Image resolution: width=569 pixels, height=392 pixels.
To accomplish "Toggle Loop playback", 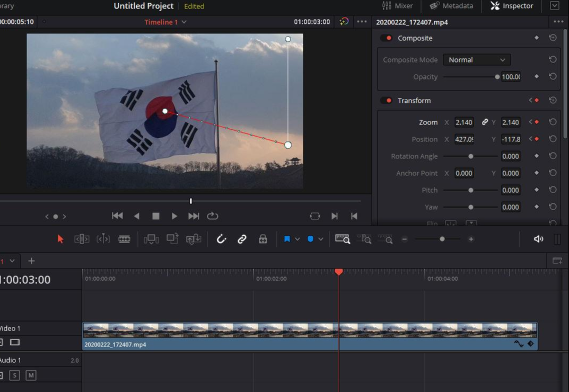I will [212, 216].
